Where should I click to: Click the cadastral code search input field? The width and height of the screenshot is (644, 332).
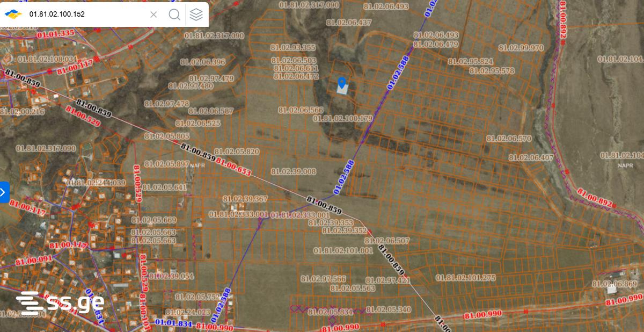86,15
